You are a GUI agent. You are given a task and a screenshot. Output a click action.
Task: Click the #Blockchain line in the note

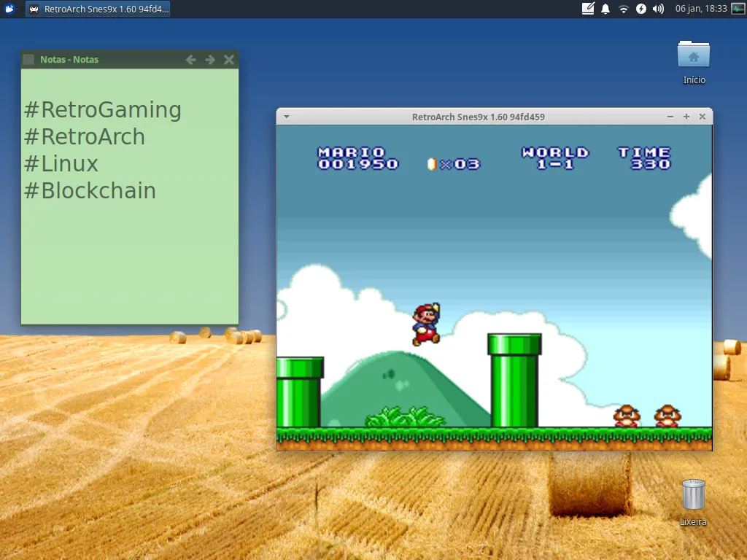click(90, 190)
